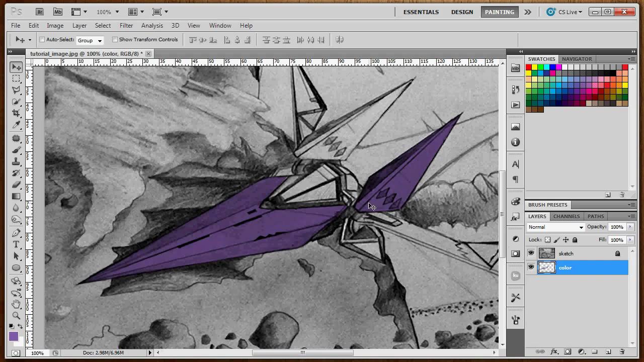644x362 pixels.
Task: Launch Adobe Bridge from the application bar
Action: tap(40, 12)
